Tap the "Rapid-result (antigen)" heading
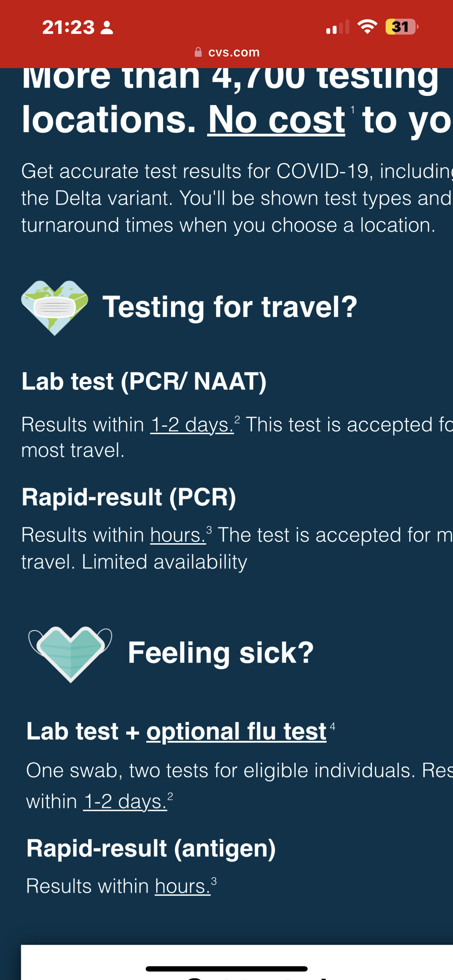This screenshot has height=980, width=453. point(151,848)
